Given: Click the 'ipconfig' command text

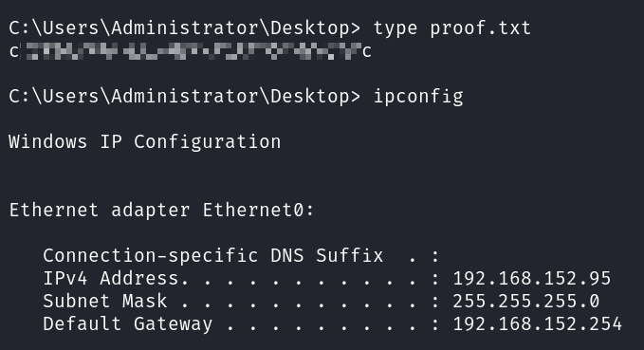Looking at the screenshot, I should (418, 97).
